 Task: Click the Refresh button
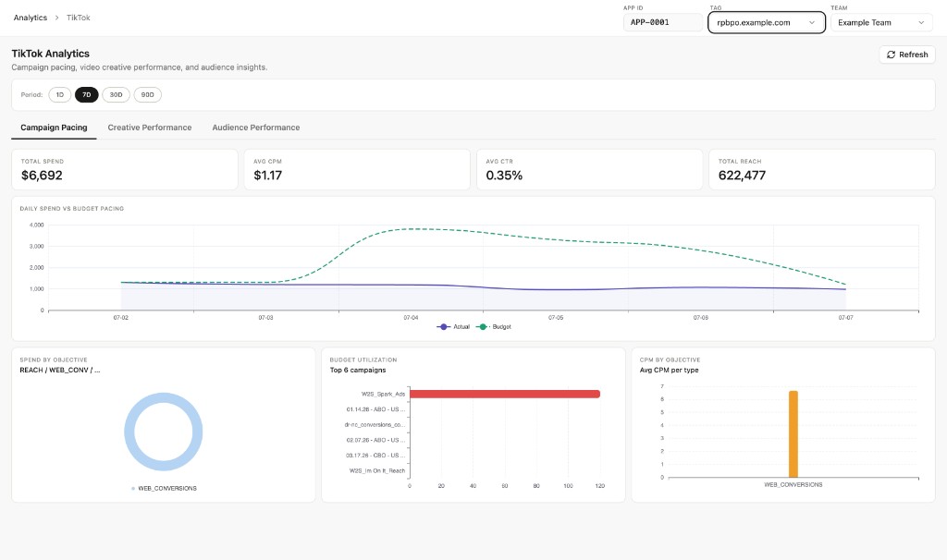[x=907, y=55]
